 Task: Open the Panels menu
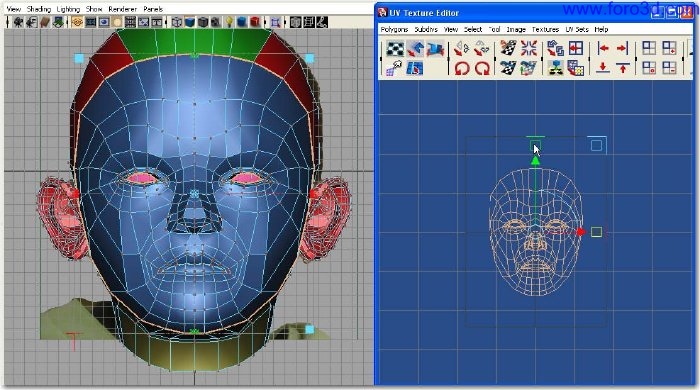coord(153,9)
